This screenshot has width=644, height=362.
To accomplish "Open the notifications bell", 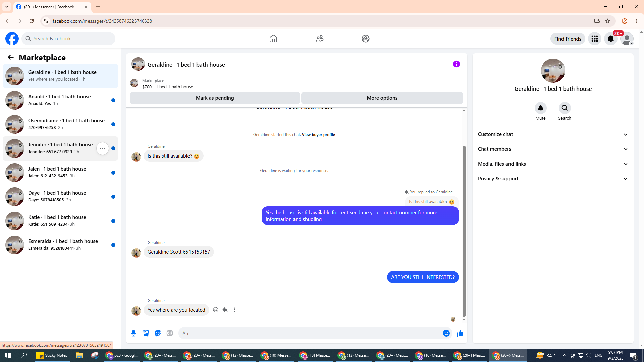I will [x=611, y=39].
